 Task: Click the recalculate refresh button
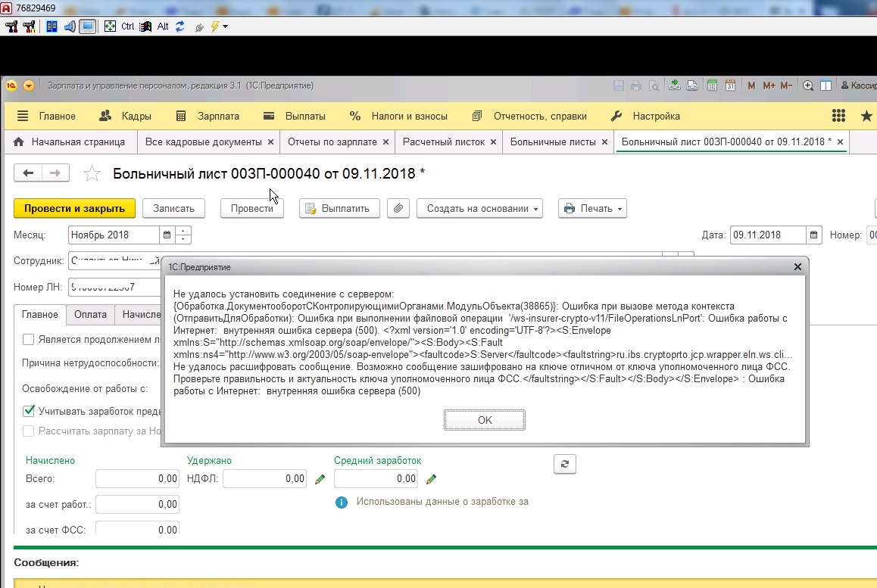click(x=565, y=464)
